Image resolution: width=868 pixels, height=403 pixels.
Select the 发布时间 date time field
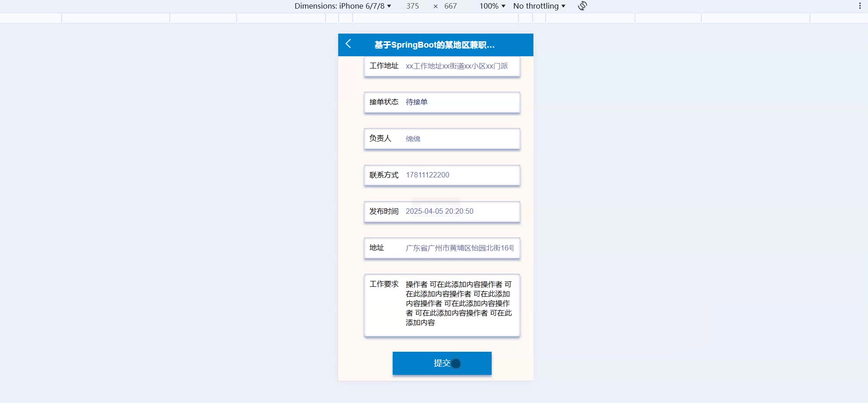[460, 211]
